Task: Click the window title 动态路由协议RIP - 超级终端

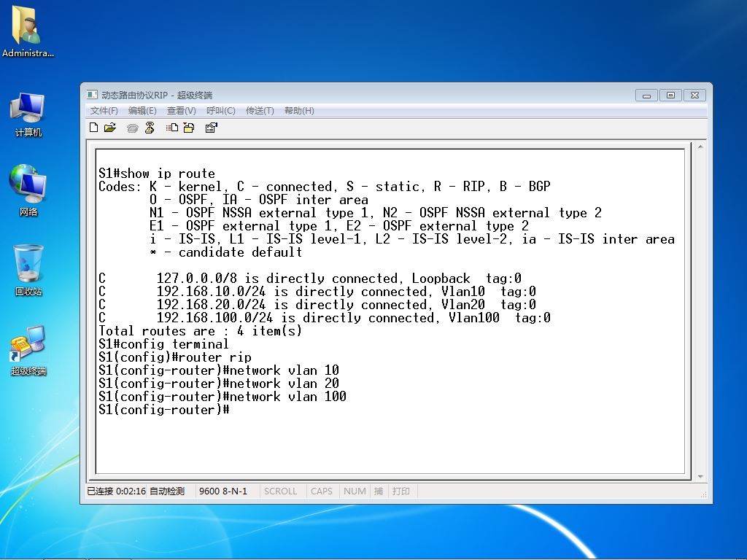Action: click(x=157, y=96)
